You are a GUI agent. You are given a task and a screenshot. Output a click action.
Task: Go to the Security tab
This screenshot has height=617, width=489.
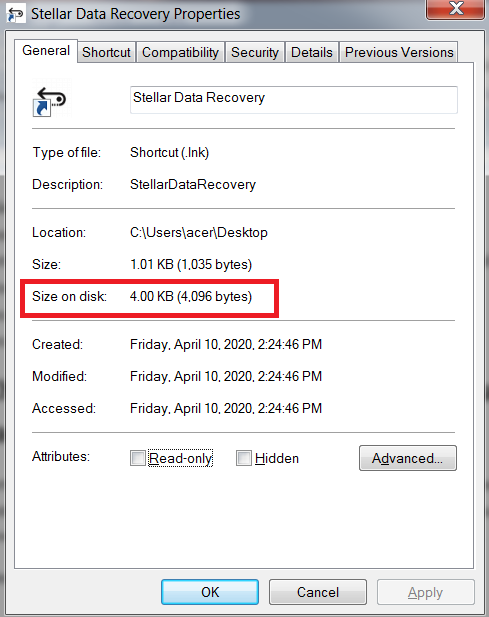(x=255, y=52)
